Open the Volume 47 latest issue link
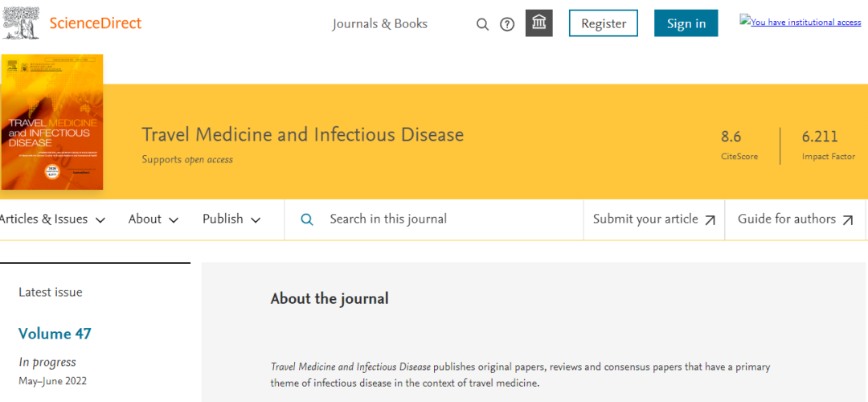The width and height of the screenshot is (868, 402). click(x=55, y=334)
